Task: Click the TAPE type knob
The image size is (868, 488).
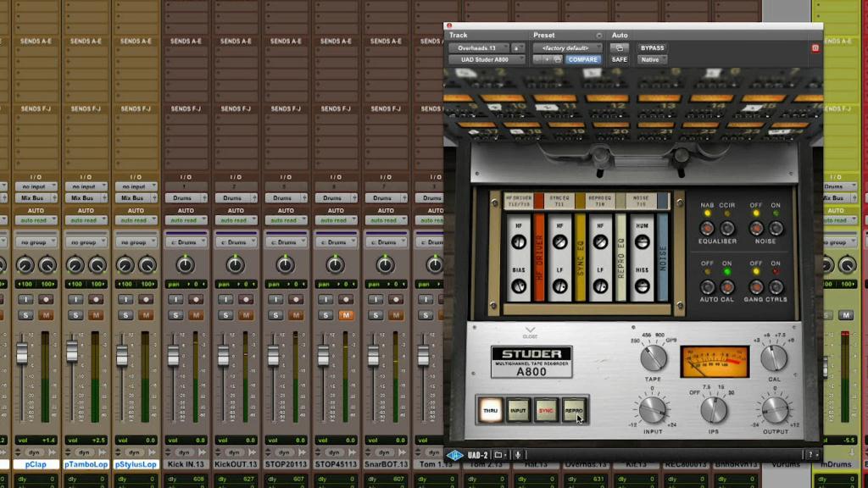Action: pyautogui.click(x=654, y=358)
